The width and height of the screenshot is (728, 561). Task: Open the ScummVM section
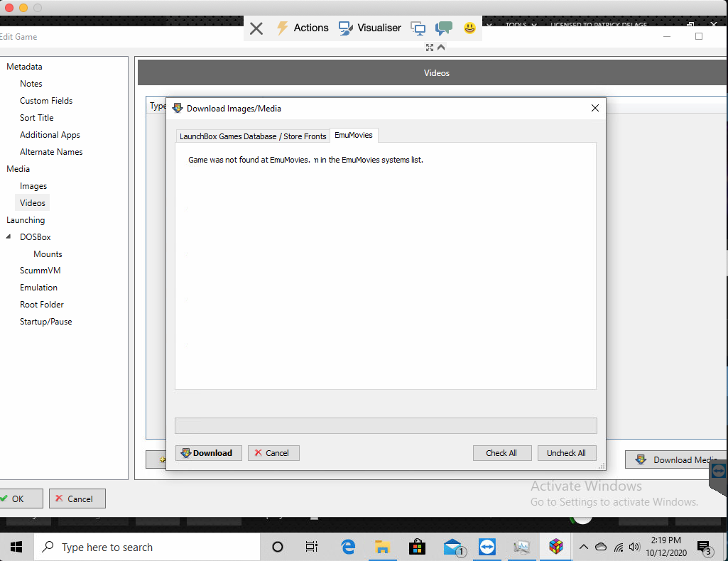40,271
